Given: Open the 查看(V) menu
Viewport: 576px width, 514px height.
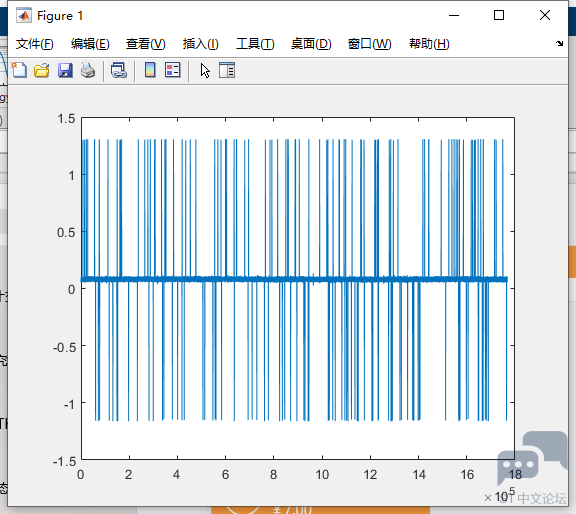Looking at the screenshot, I should tap(145, 44).
